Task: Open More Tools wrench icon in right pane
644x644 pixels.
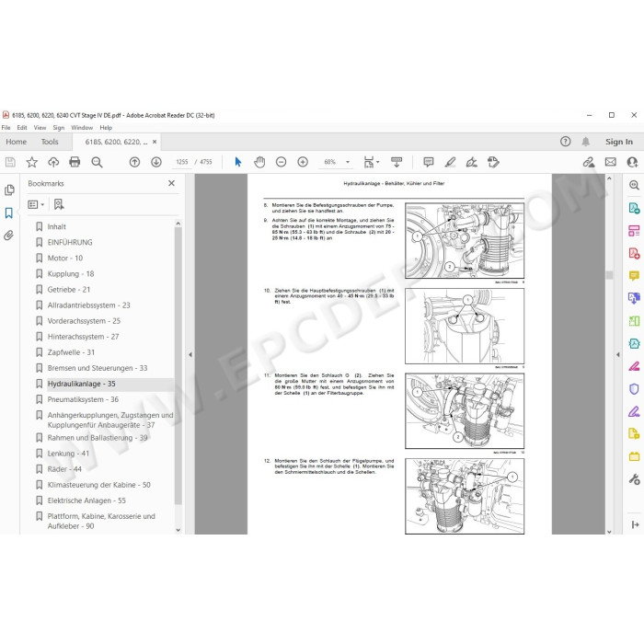Action: point(634,479)
